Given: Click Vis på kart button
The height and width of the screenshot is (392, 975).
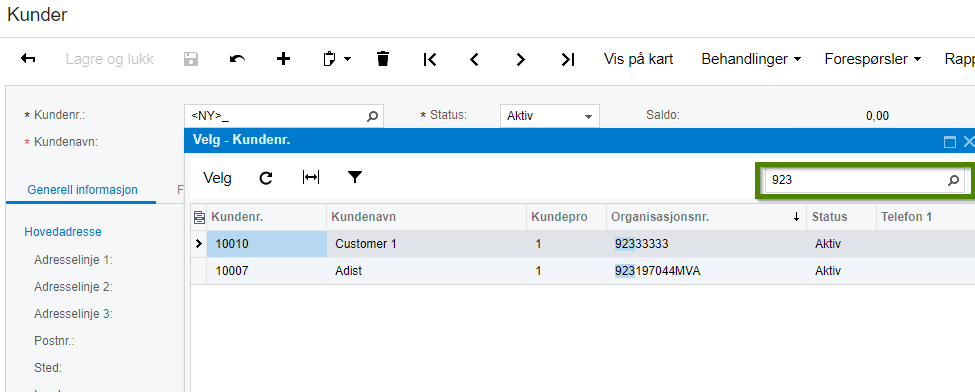Looking at the screenshot, I should click(638, 59).
